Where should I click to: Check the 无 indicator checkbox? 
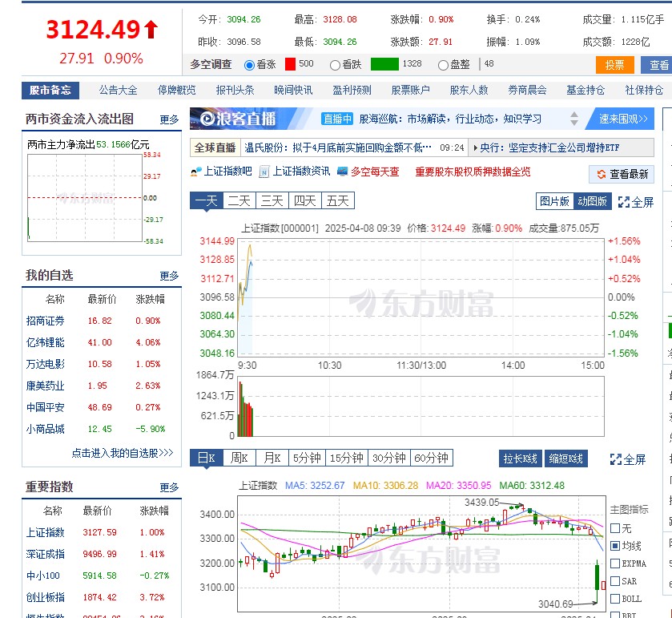click(x=615, y=528)
